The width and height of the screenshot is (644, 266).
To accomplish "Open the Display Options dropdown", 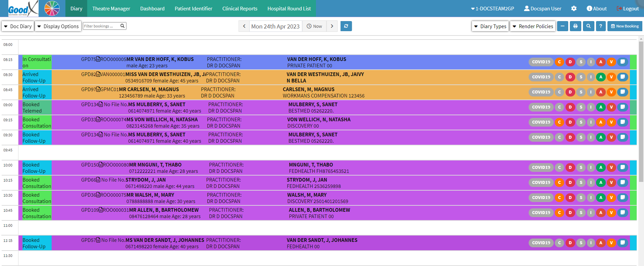I will [58, 26].
